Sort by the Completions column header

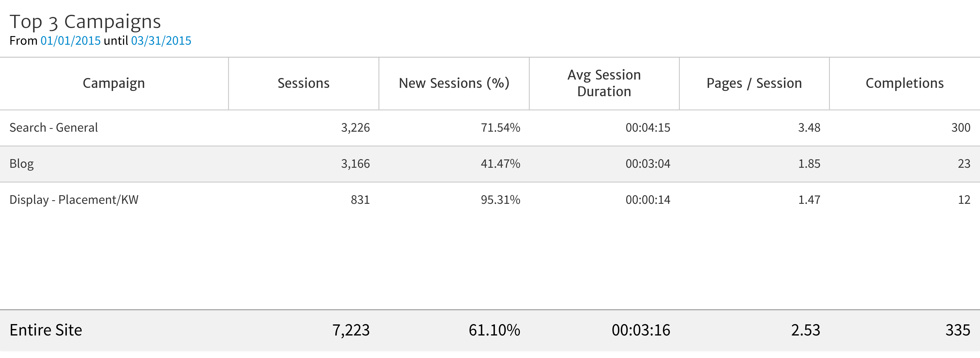pos(904,83)
